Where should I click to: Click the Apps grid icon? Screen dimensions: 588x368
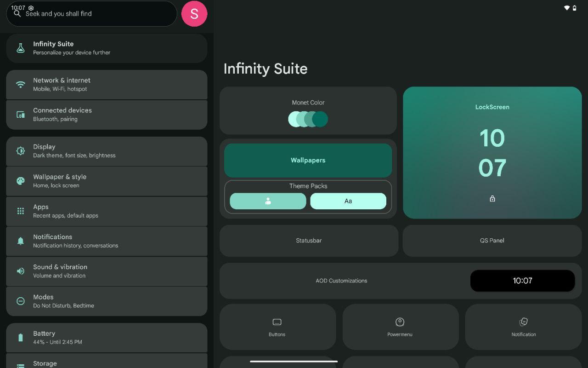tap(20, 211)
